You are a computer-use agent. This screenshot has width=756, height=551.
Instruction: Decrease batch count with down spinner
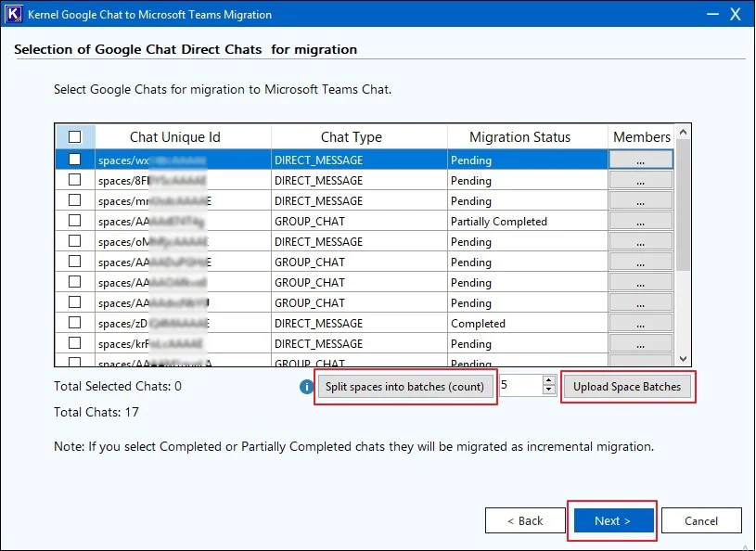pyautogui.click(x=548, y=390)
